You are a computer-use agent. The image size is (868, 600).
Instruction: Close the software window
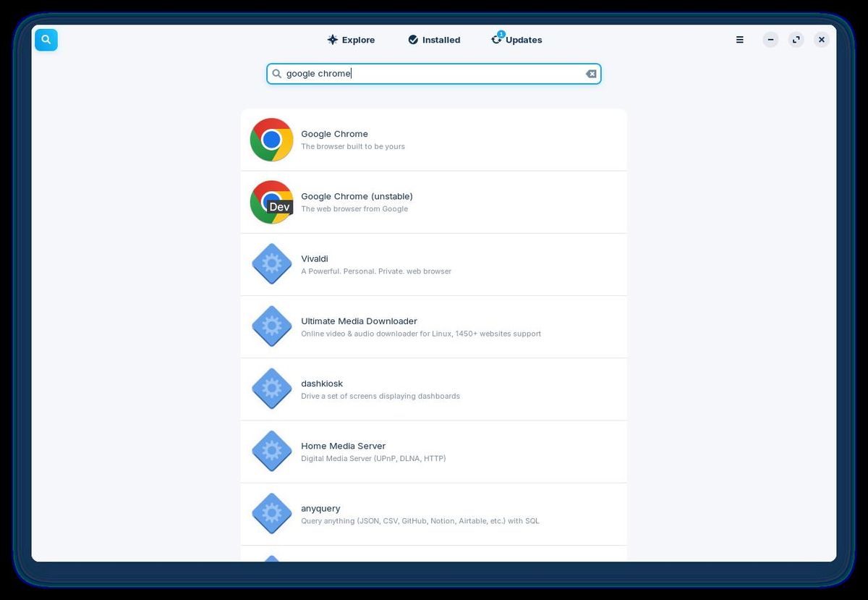(x=821, y=40)
